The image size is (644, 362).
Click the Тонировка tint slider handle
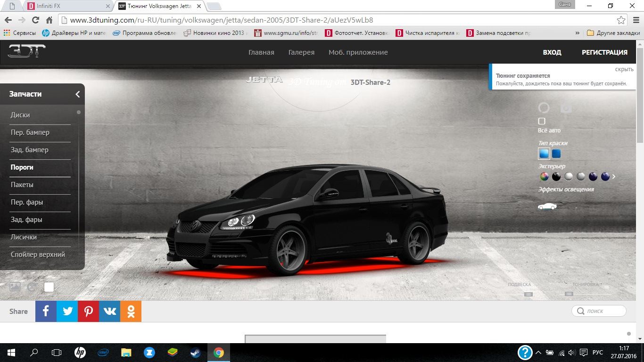click(569, 294)
